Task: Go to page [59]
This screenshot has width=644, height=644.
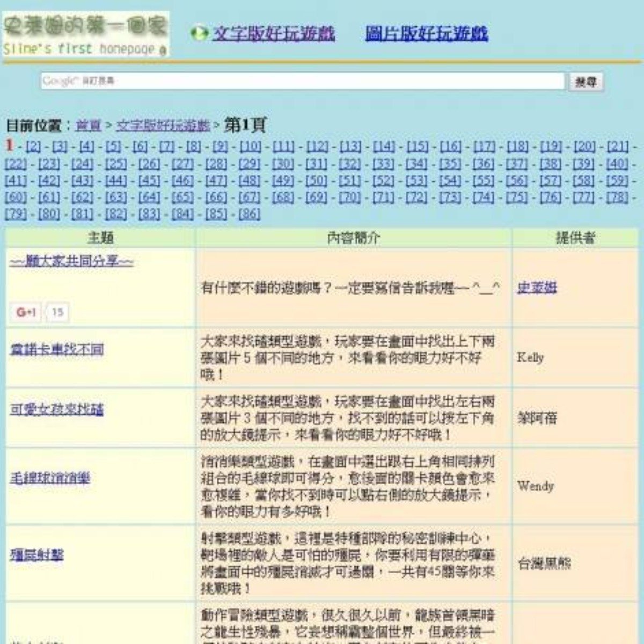Action: (617, 181)
